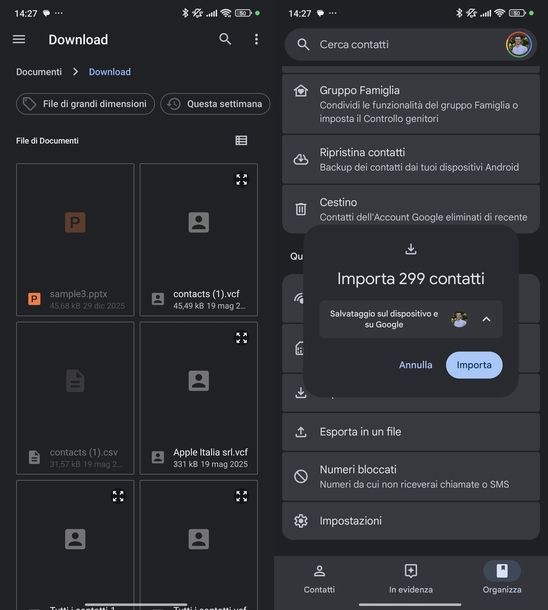Cancel import with Annulla
This screenshot has height=610, width=548.
pyautogui.click(x=415, y=365)
